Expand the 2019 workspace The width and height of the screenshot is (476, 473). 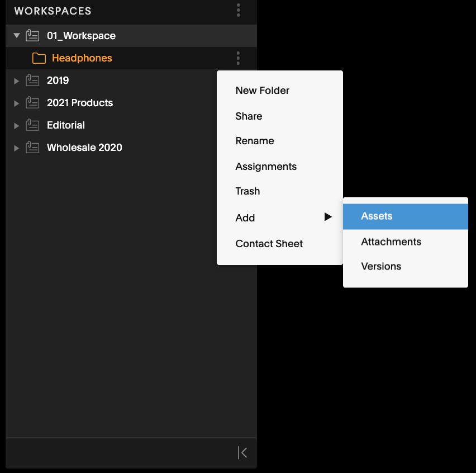pos(16,81)
